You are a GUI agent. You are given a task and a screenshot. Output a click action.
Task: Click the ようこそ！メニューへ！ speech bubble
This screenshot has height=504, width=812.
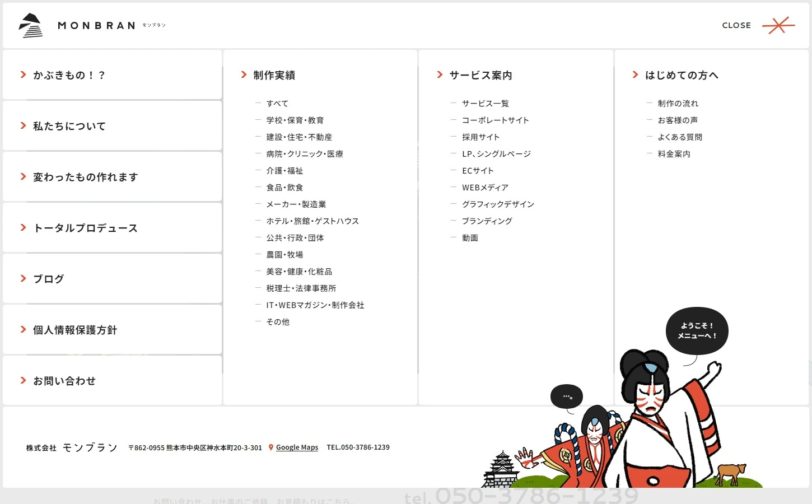pyautogui.click(x=697, y=331)
